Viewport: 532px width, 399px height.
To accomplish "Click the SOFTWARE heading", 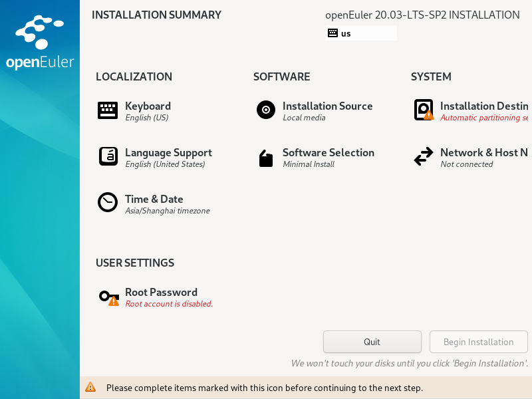I will tap(281, 76).
